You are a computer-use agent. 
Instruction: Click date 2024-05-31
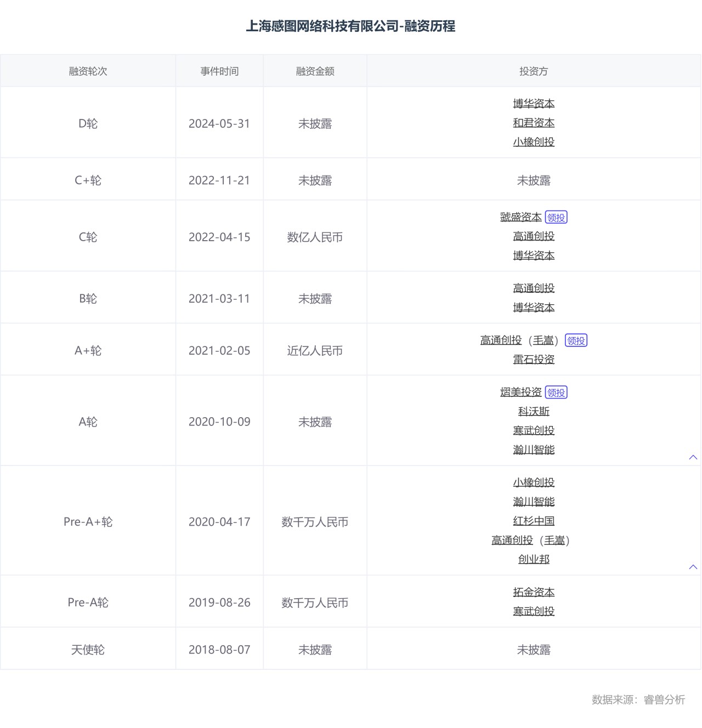click(219, 124)
